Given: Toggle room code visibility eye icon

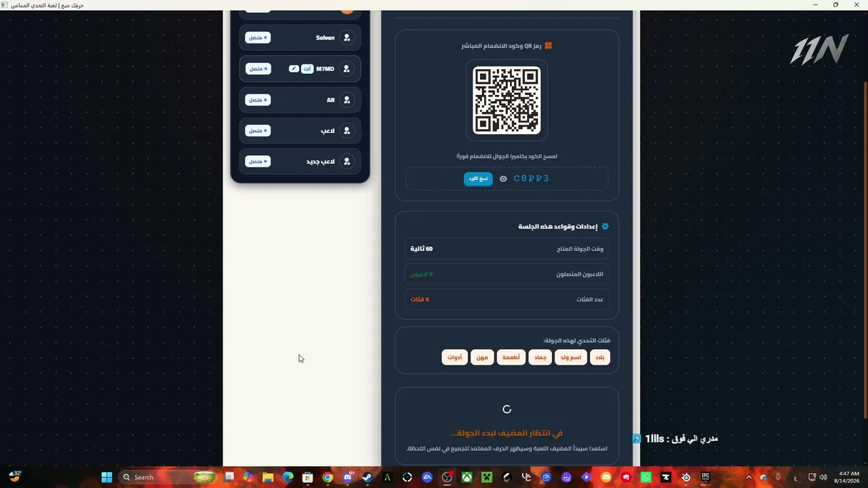Looking at the screenshot, I should pos(503,179).
